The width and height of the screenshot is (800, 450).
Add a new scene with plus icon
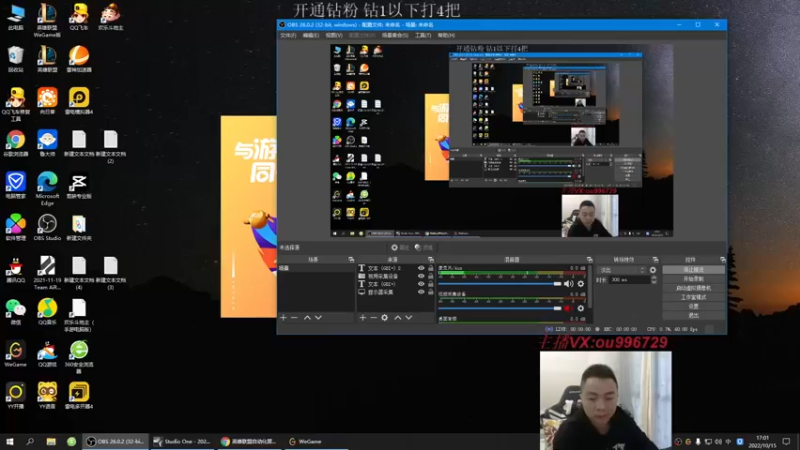[284, 318]
